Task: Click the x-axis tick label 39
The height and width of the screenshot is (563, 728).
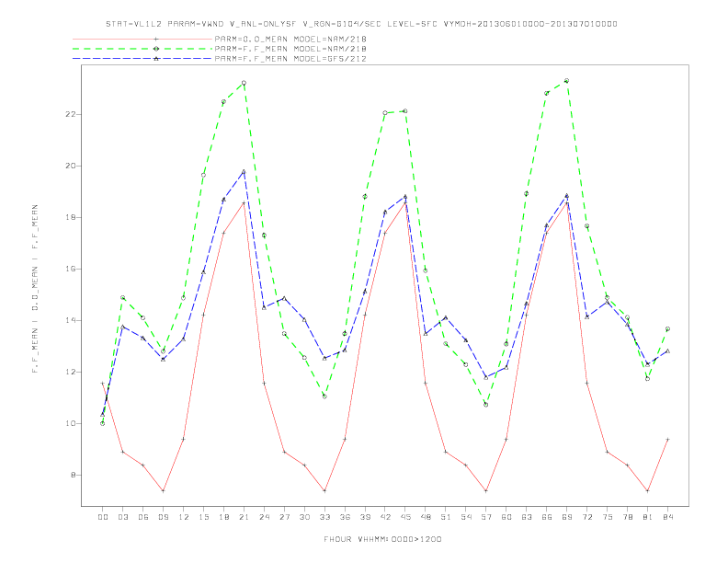Action: point(365,517)
